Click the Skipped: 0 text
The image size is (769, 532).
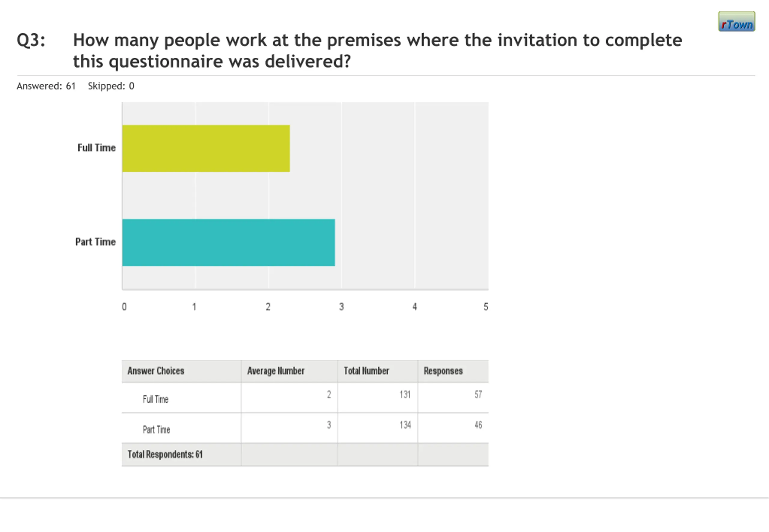[x=111, y=86]
